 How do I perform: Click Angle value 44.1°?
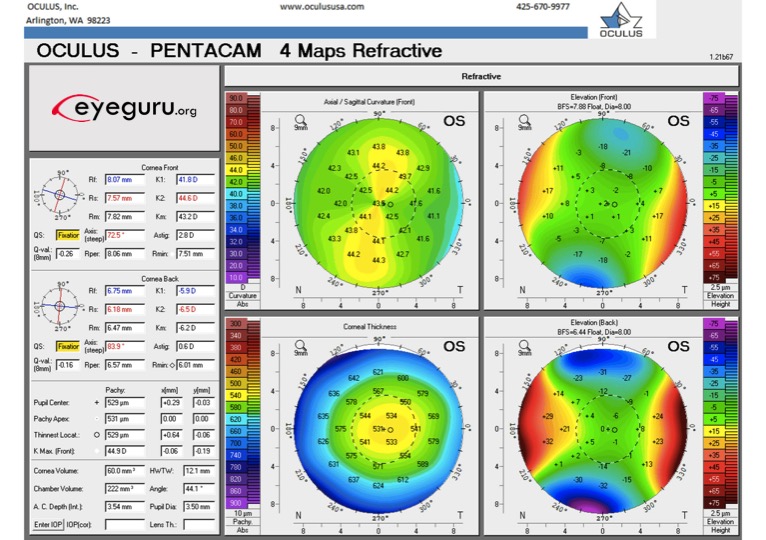click(x=199, y=489)
